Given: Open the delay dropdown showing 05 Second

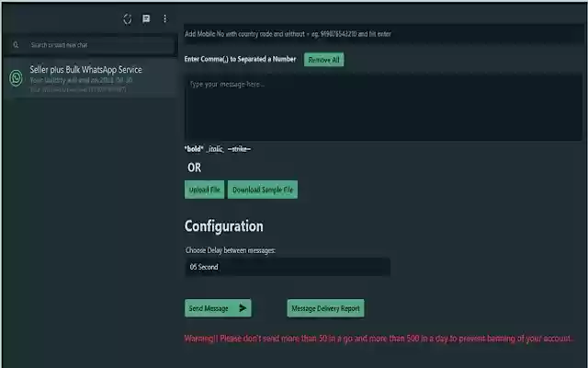Looking at the screenshot, I should [288, 267].
